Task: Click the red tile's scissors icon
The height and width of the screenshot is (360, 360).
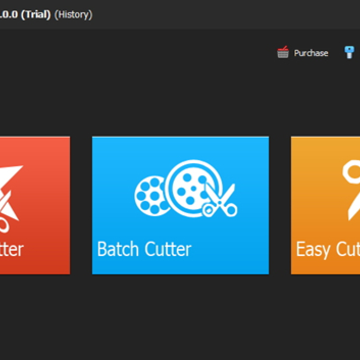Action: pyautogui.click(x=10, y=198)
